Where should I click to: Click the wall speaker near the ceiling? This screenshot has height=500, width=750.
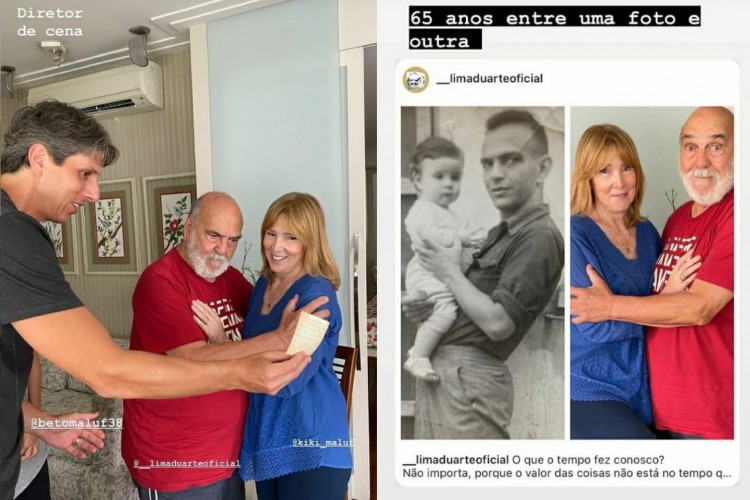click(x=139, y=46)
